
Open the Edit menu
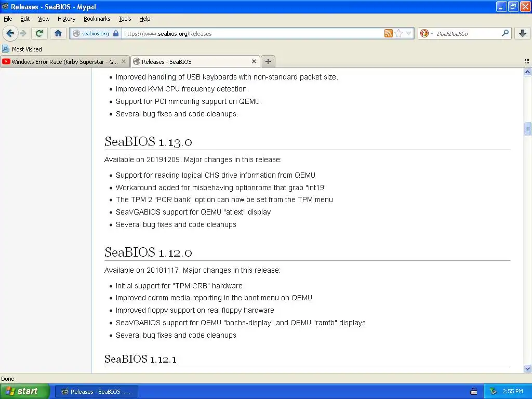tap(25, 19)
